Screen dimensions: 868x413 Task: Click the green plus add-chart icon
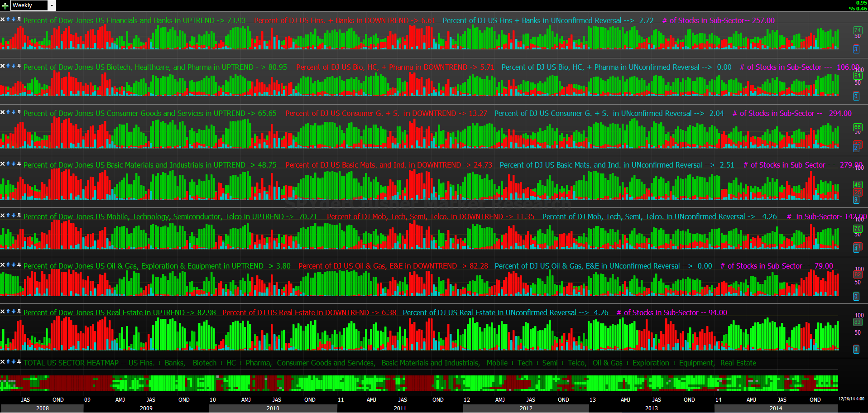point(5,5)
